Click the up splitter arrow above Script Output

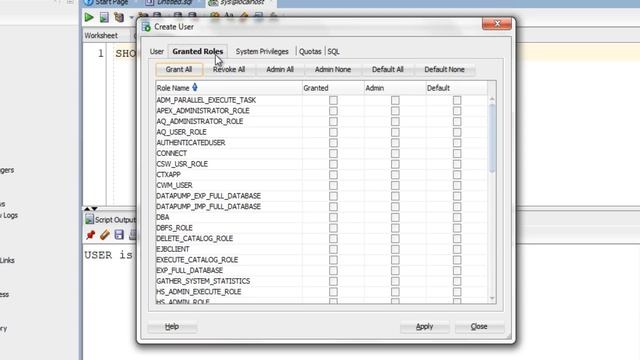[x=87, y=209]
